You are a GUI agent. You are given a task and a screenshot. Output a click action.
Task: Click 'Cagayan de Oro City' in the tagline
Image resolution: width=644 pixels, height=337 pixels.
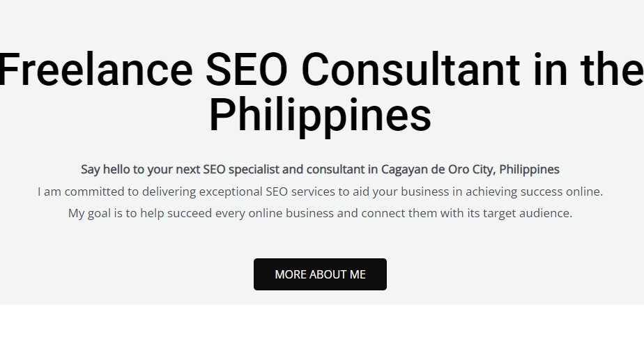tap(438, 169)
